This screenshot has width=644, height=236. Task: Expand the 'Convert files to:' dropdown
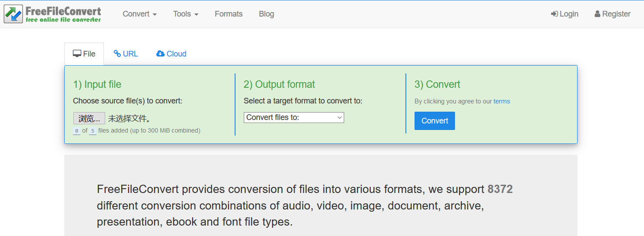click(x=294, y=117)
